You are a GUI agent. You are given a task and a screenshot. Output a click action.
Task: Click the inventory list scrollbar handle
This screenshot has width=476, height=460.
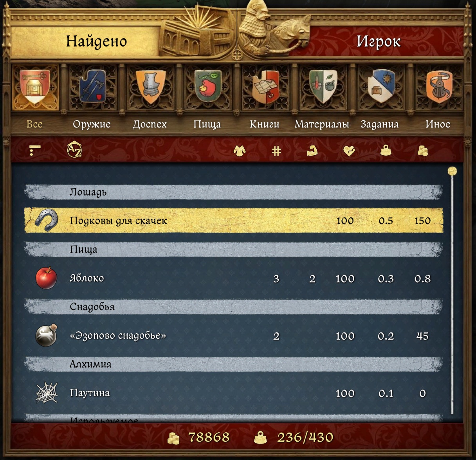click(x=452, y=171)
